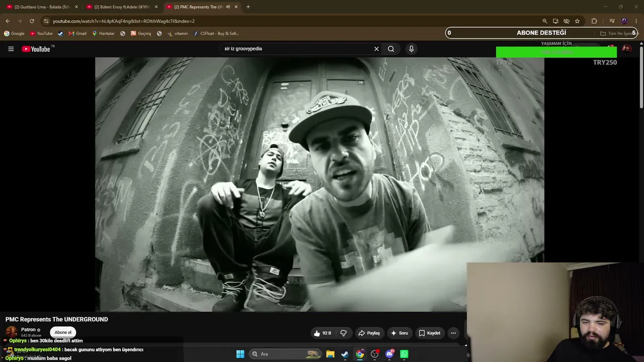The height and width of the screenshot is (362, 644).
Task: Open the Patron channel avatar
Action: coord(11,332)
